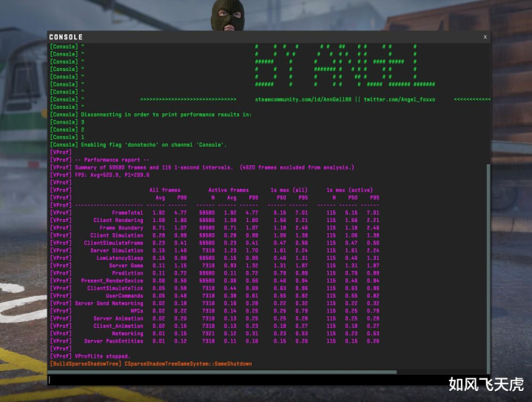
Task: Click the CONSOLE title bar label
Action: click(x=66, y=37)
